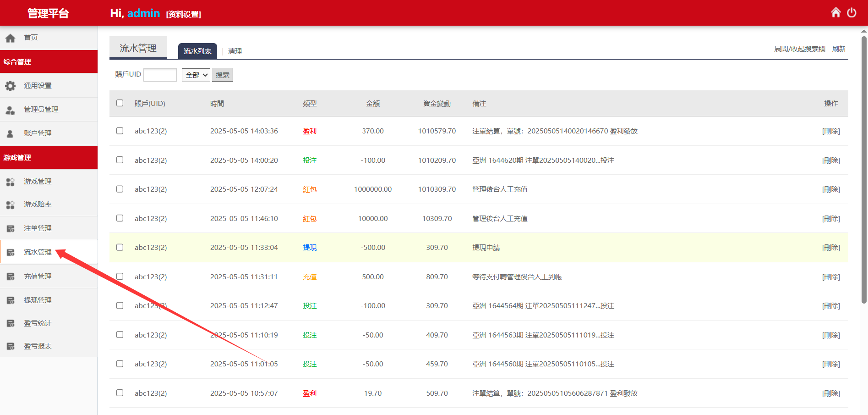The height and width of the screenshot is (415, 868).
Task: Click the gear icon beside 通用设置
Action: click(10, 86)
